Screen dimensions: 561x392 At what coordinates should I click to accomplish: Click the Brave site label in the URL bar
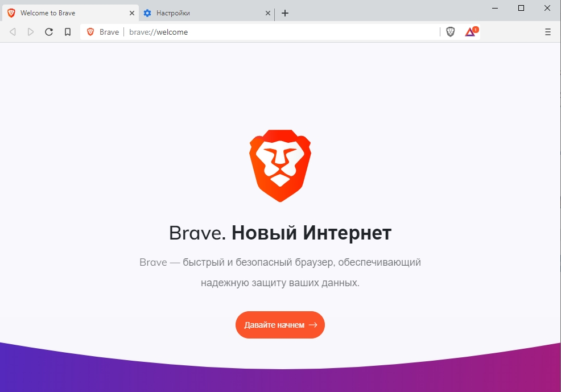(109, 32)
